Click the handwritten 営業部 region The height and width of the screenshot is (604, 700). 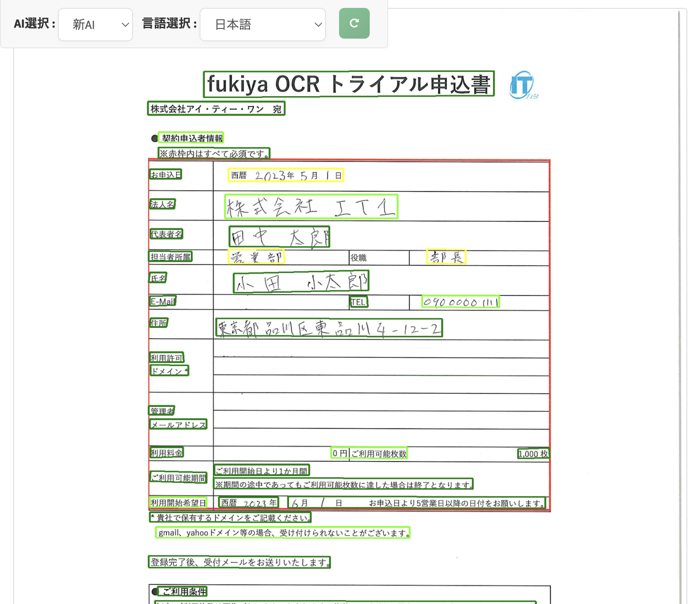click(x=256, y=257)
